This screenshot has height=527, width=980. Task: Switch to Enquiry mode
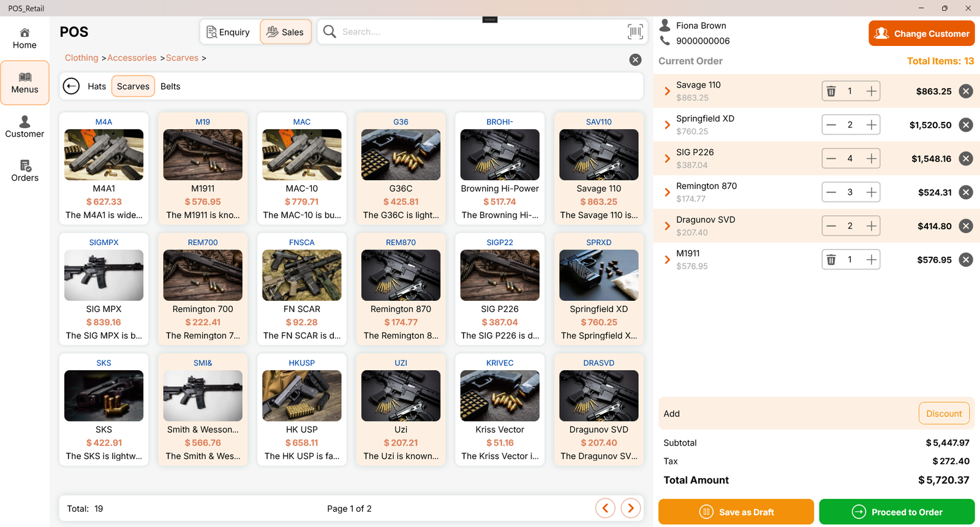(228, 32)
